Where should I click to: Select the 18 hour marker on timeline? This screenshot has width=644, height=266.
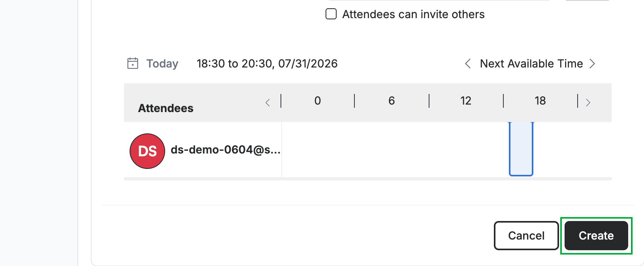(x=540, y=101)
